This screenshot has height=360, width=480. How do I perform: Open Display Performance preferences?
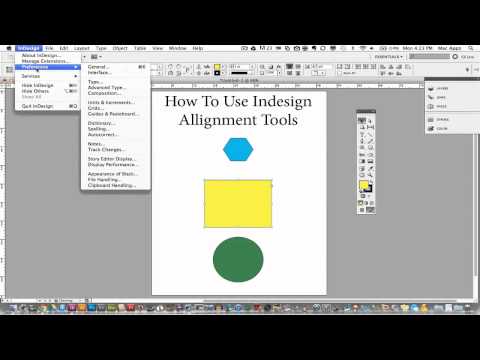[115, 164]
